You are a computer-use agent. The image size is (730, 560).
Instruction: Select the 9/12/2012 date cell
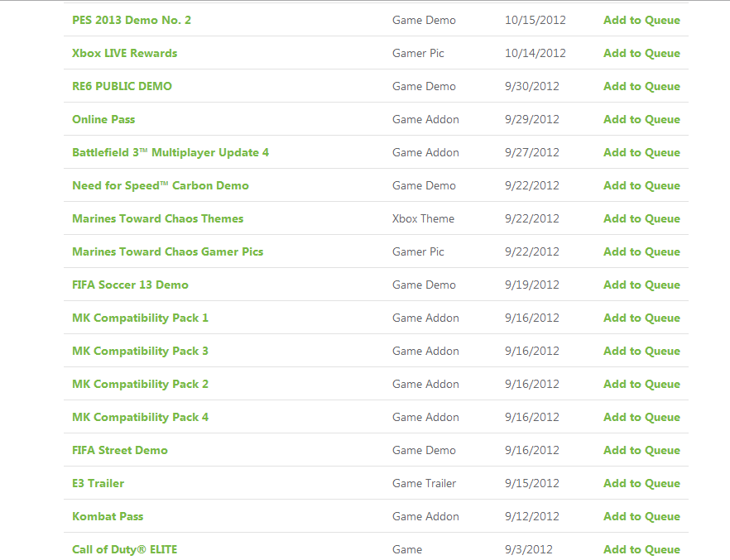[x=531, y=516]
